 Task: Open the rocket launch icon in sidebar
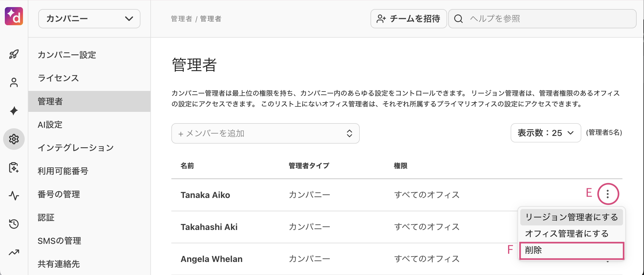coord(14,54)
